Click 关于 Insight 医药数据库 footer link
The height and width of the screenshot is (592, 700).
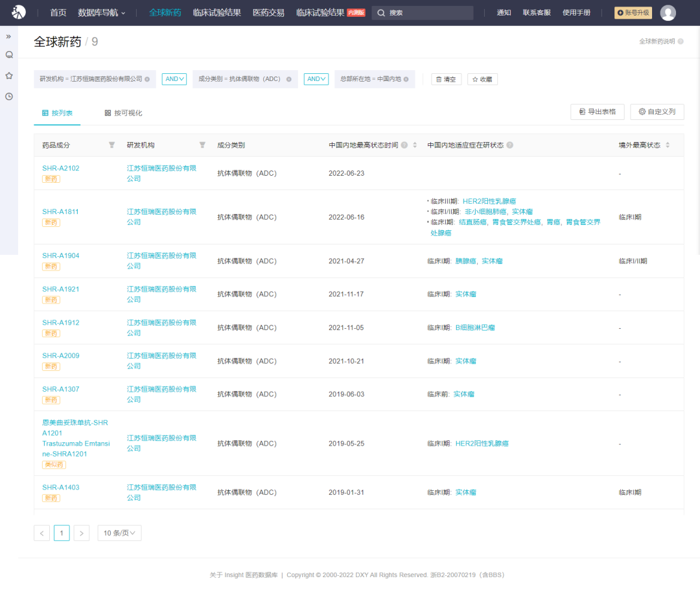coord(244,574)
